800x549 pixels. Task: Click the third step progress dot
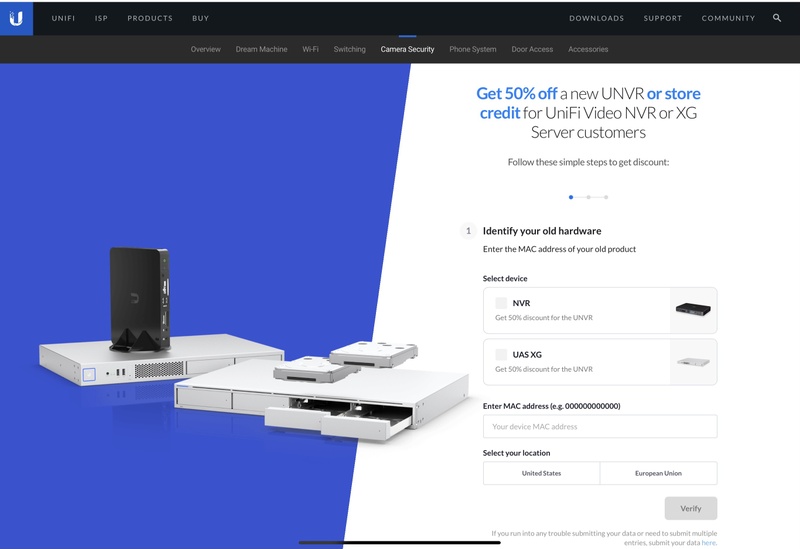point(606,197)
